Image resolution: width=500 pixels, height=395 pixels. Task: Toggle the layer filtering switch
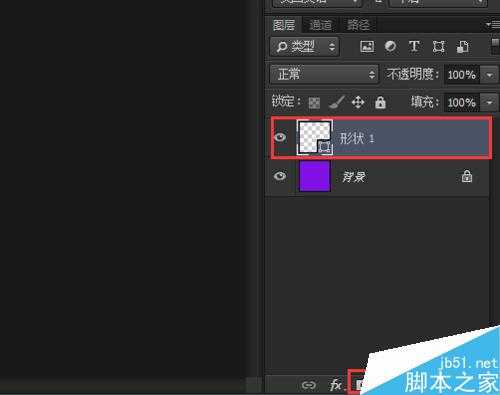(495, 46)
